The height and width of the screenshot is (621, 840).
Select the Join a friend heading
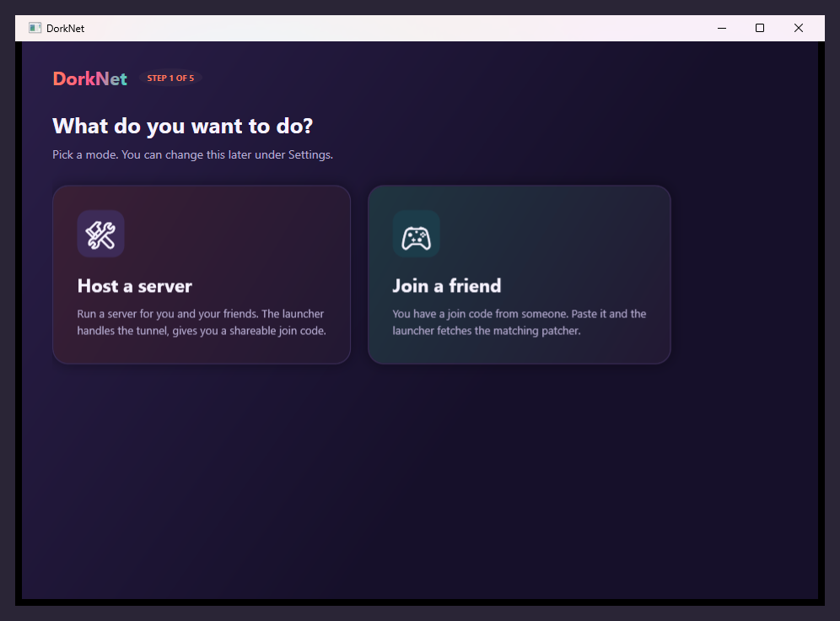coord(447,285)
